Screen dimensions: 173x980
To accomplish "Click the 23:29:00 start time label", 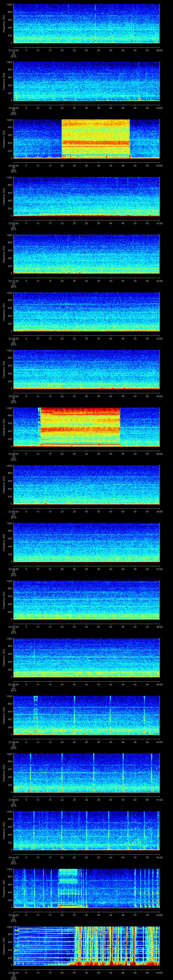I will coord(13,166).
